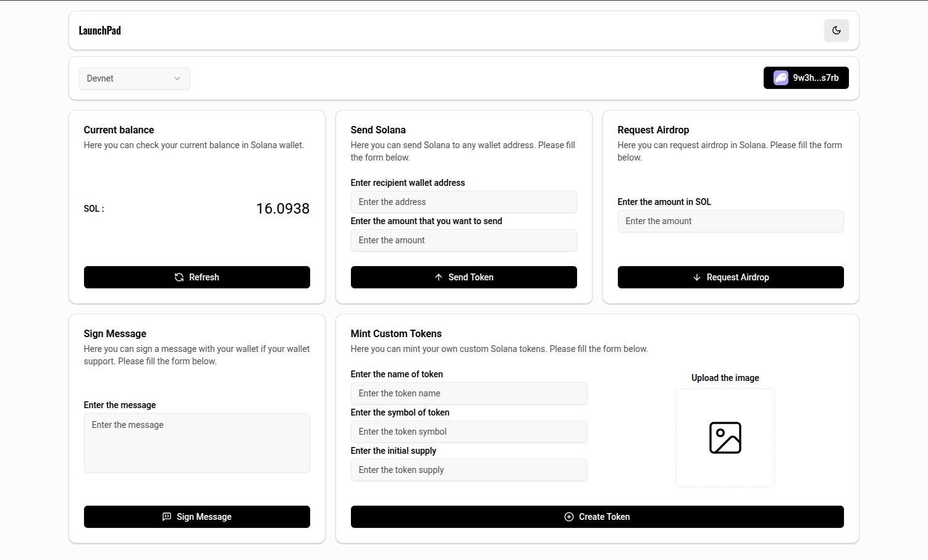Screen dimensions: 928x560
Task: Click the token symbol input field
Action: pos(468,432)
